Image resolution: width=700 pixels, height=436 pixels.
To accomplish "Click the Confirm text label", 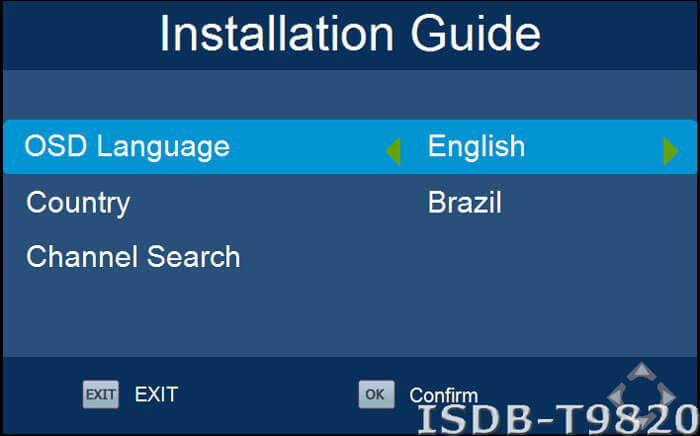I will coord(443,395).
